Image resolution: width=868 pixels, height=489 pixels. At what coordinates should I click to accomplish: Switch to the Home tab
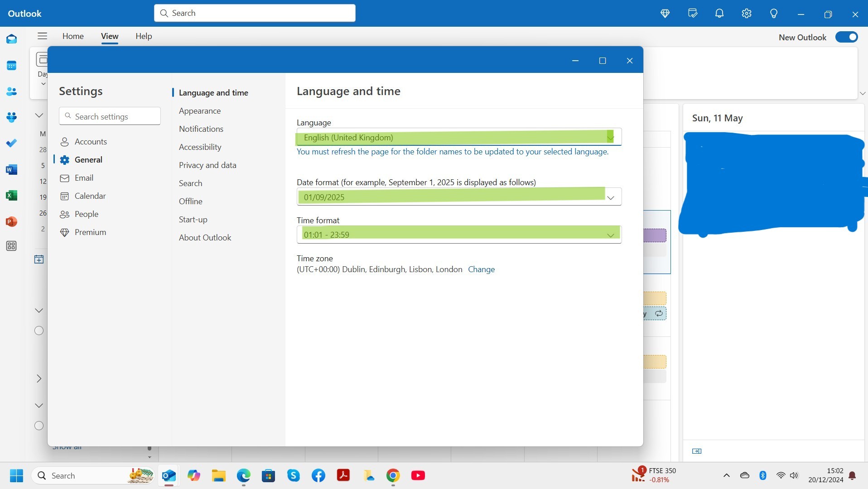coord(73,36)
